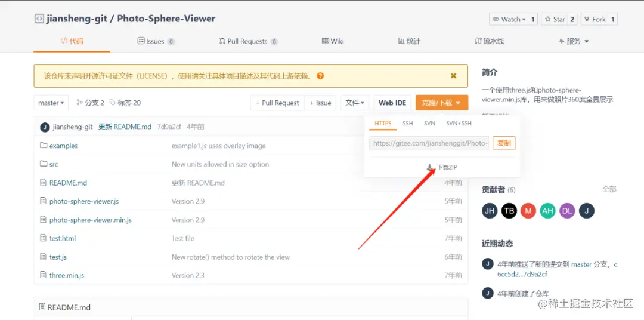Click the Star button
Screen dimensions: 644x320
(x=555, y=19)
